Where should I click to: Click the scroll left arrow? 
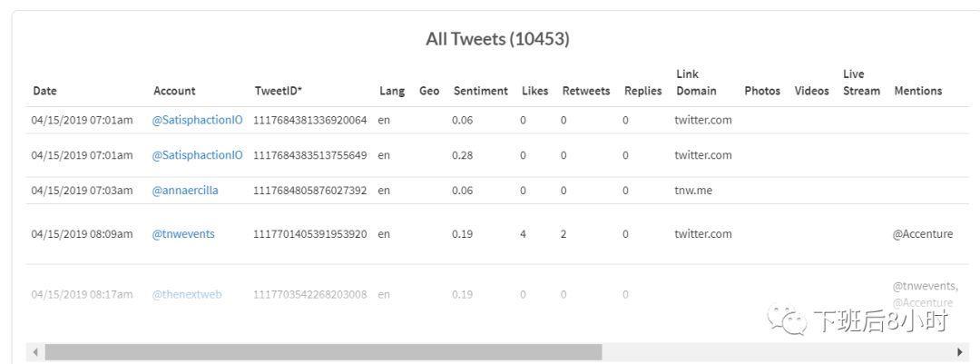35,352
